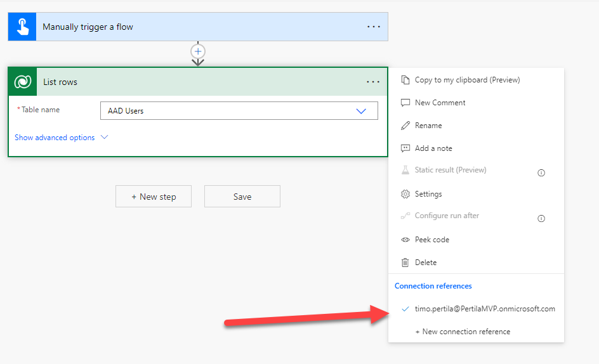Click the Dataverse List rows icon

pos(23,82)
